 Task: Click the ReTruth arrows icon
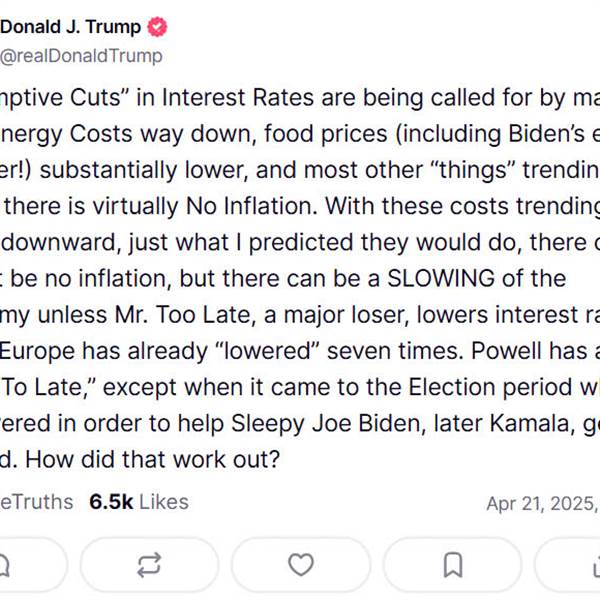[149, 564]
